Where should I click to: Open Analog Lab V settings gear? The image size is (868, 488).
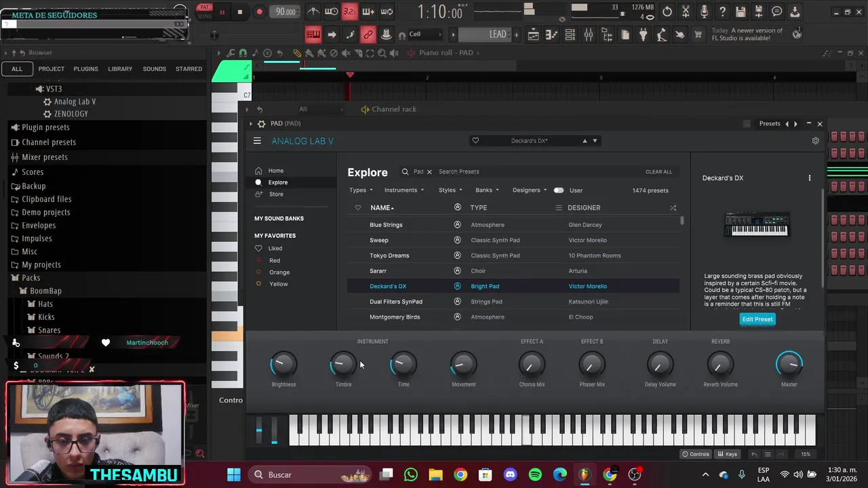815,141
